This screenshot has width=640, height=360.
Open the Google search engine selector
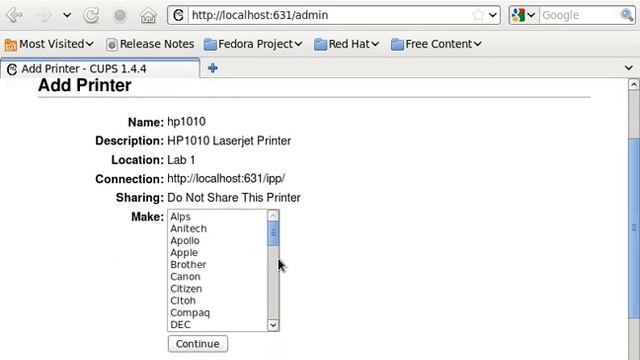coord(523,15)
